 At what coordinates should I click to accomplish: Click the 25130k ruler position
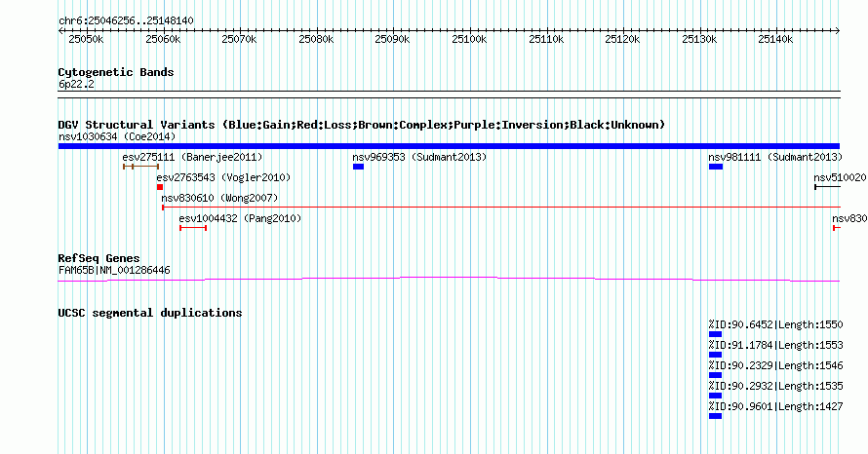[x=699, y=39]
